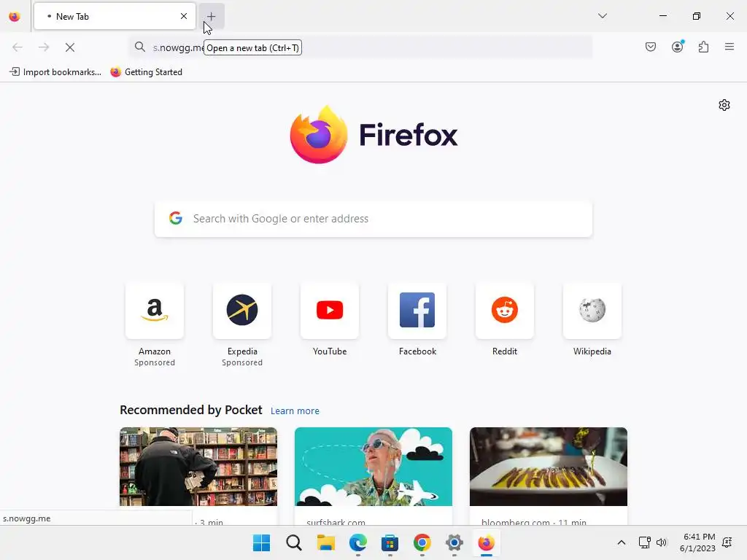
Task: Personalize new tab with gear icon
Action: pyautogui.click(x=724, y=105)
